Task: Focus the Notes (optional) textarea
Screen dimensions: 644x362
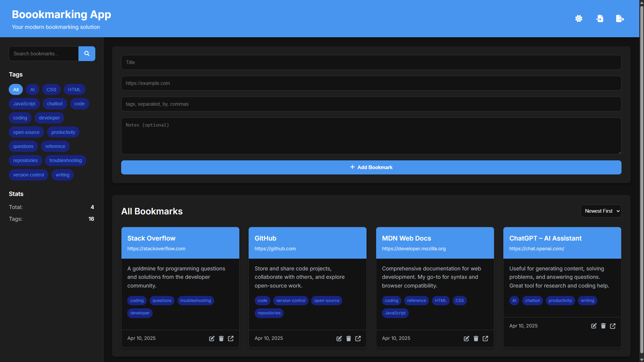Action: (371, 136)
